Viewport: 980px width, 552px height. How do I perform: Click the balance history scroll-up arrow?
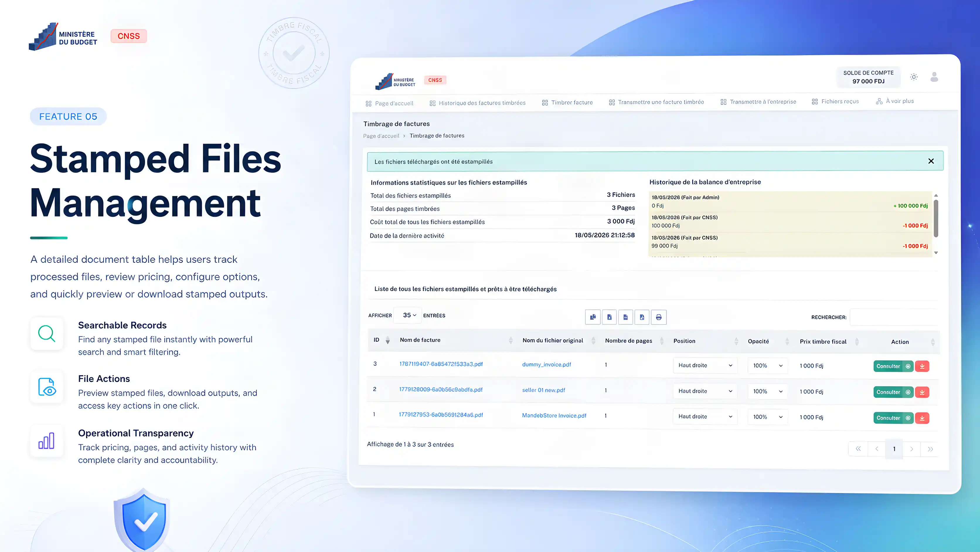936,196
